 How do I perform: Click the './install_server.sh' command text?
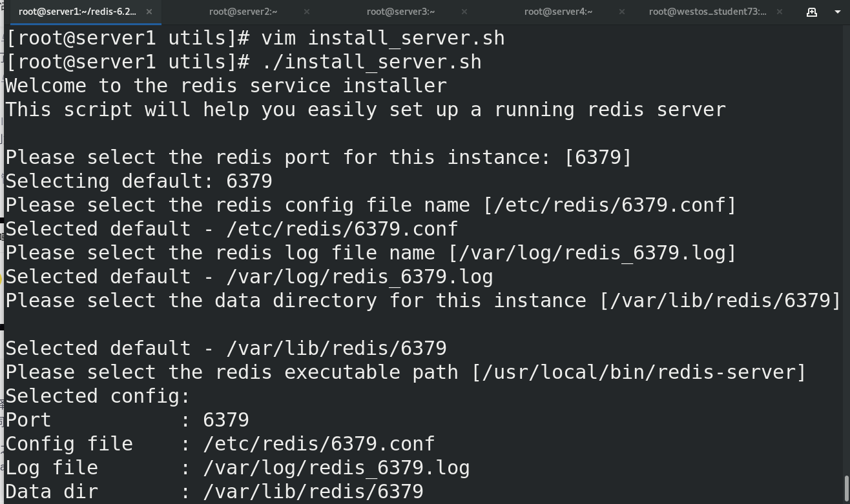click(x=371, y=62)
